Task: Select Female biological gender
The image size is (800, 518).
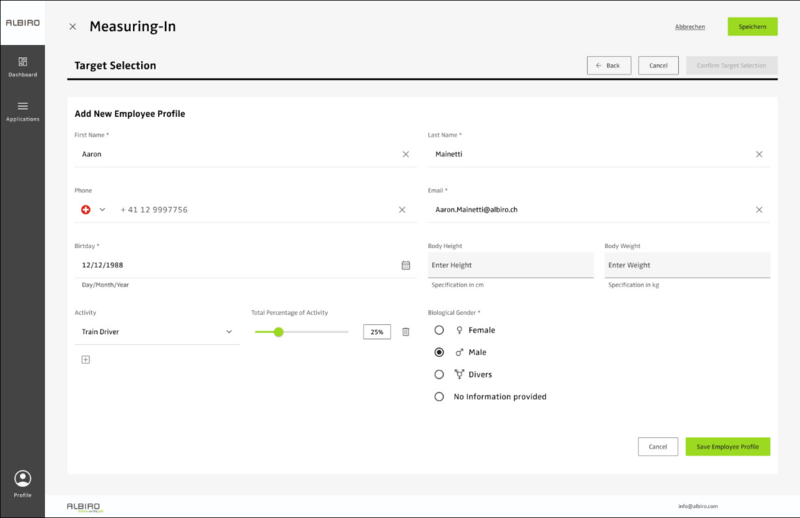Action: [439, 330]
